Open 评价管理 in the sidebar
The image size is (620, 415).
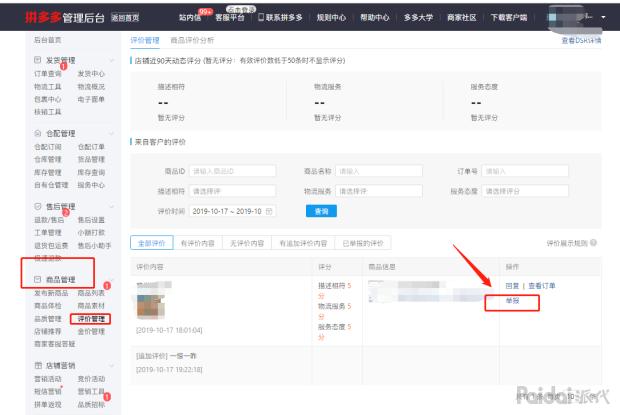point(92,319)
